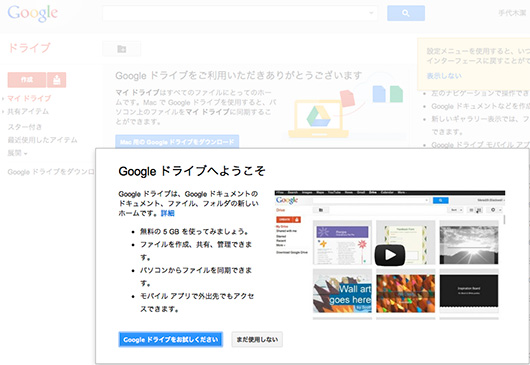
Task: Click Google ドライブをダウンロード sidebar link
Action: pos(51,172)
